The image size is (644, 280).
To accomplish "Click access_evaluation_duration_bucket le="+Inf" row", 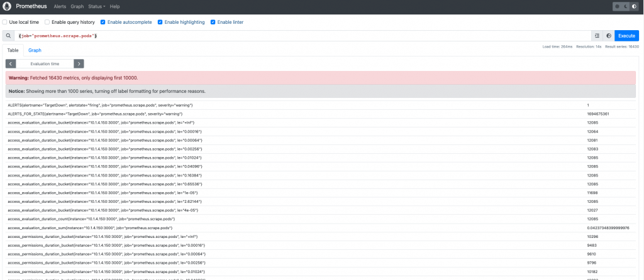I will click(320, 122).
